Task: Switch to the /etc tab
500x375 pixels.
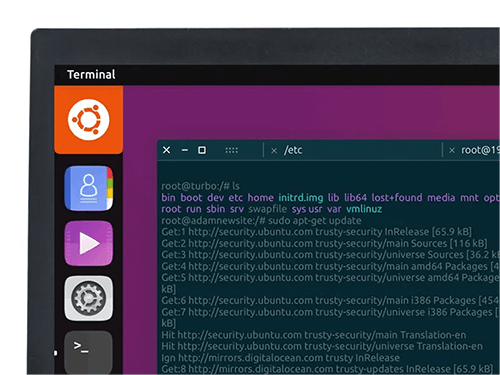Action: (293, 150)
